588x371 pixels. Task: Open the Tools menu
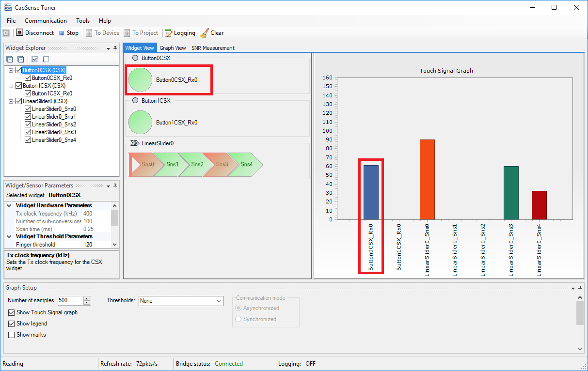coord(83,21)
